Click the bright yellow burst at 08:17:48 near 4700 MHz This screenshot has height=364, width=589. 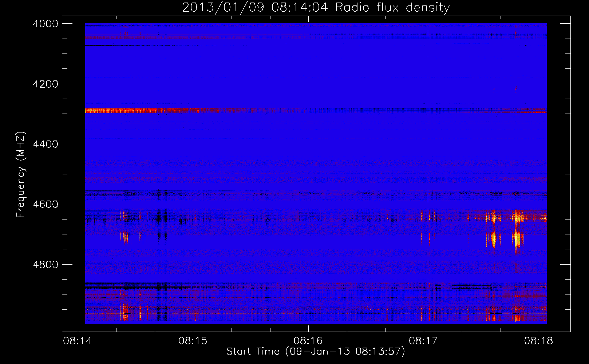click(x=516, y=239)
